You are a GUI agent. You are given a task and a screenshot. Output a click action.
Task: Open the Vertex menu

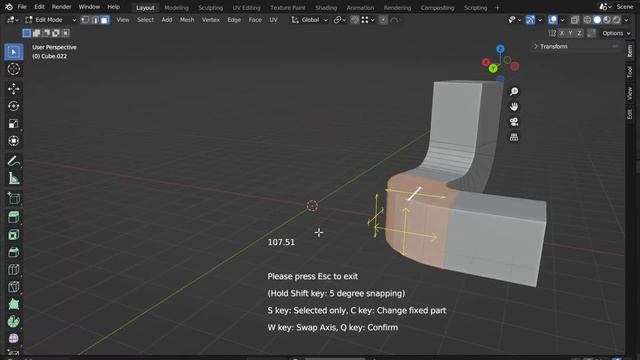(x=211, y=20)
